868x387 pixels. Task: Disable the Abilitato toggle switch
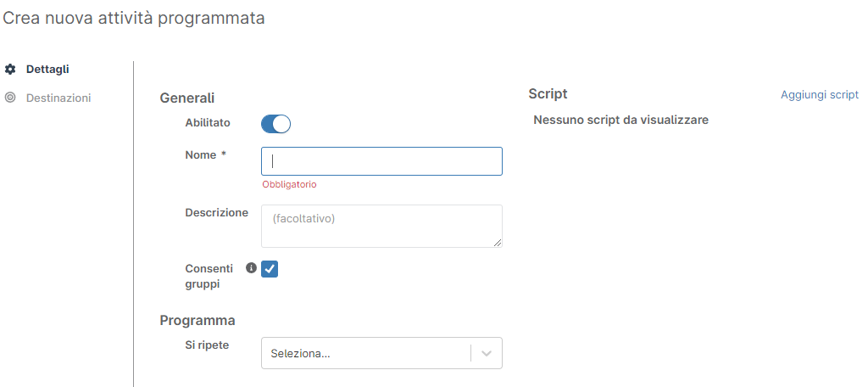275,124
